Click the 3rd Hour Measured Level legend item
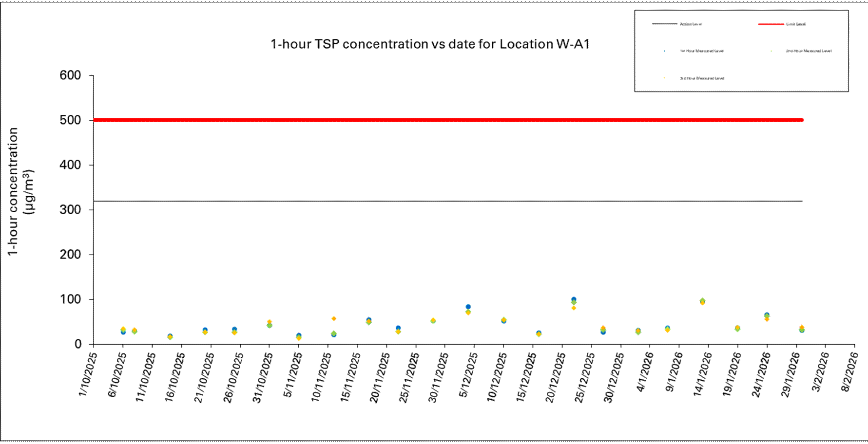Image resolution: width=868 pixels, height=444 pixels. 701,78
